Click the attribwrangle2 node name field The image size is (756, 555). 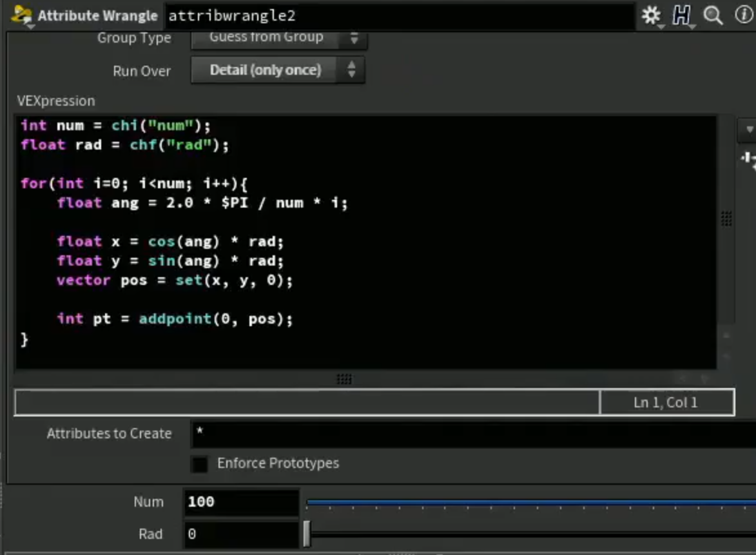[x=399, y=16]
